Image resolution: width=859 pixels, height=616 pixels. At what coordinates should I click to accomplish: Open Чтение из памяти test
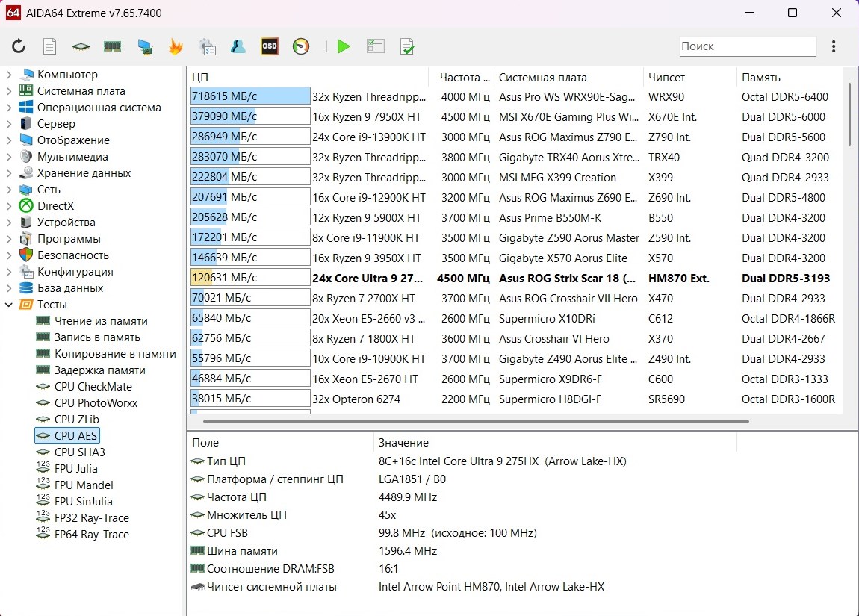[100, 321]
